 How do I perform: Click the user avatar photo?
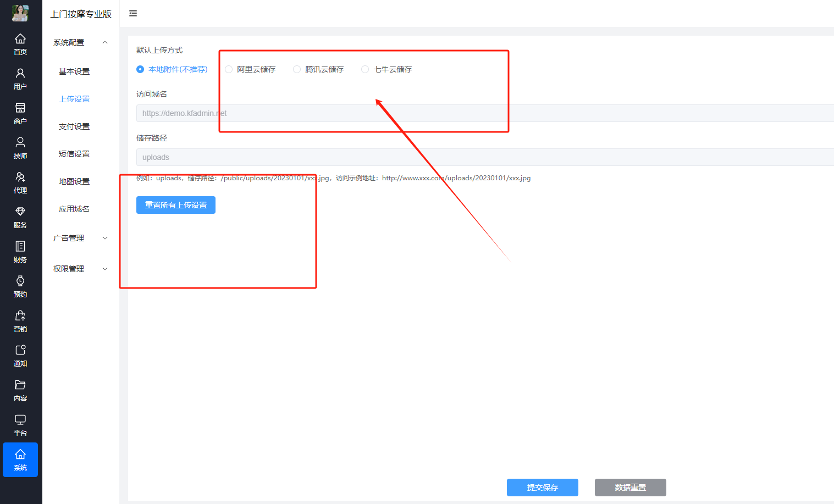coord(20,13)
